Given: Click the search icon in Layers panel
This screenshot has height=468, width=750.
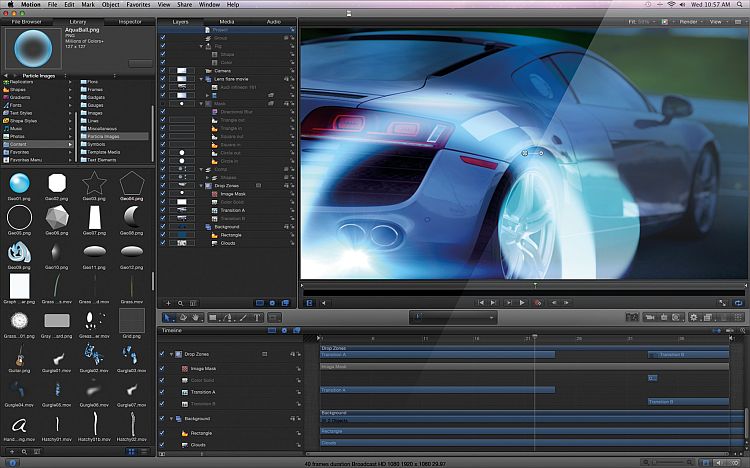Looking at the screenshot, I should coord(181,302).
